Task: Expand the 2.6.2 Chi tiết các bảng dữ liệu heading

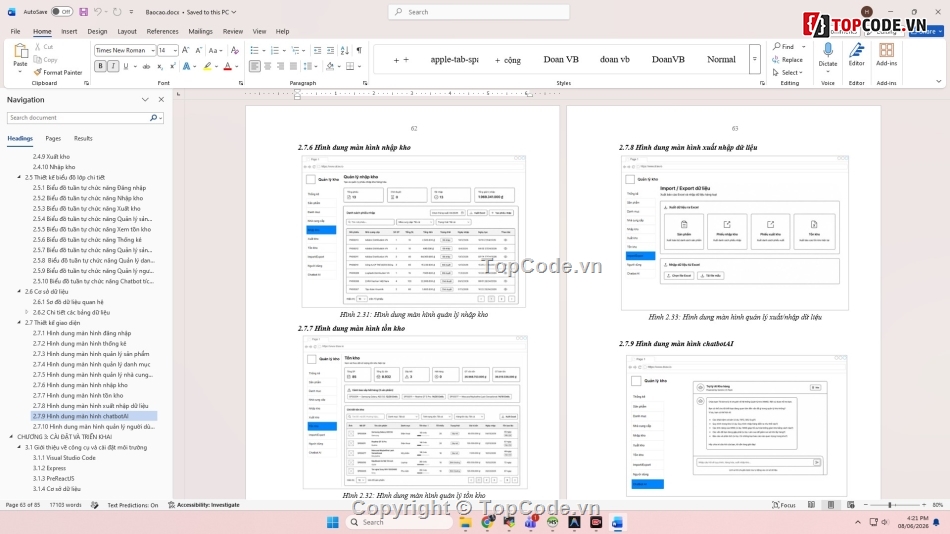Action: [27, 313]
